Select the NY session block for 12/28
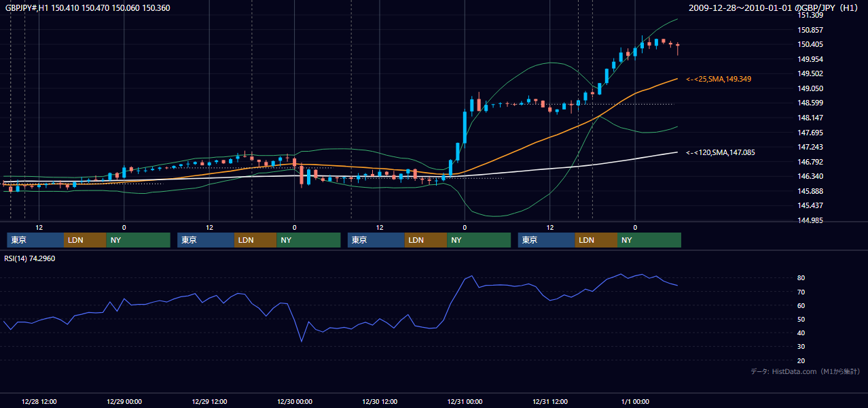 [138, 240]
